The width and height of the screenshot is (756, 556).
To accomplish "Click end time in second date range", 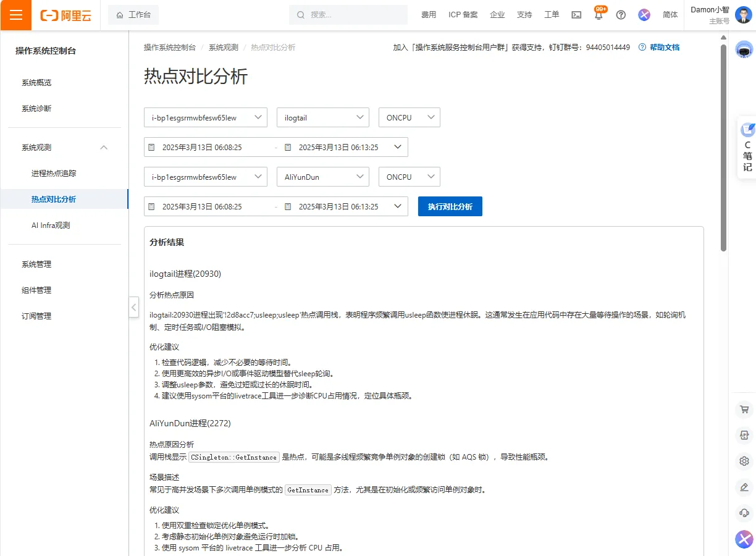I will click(338, 207).
